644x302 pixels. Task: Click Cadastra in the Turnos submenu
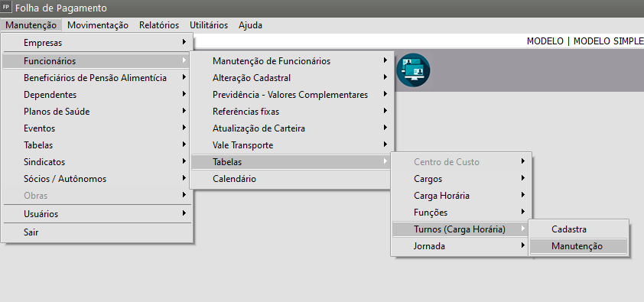pos(579,229)
